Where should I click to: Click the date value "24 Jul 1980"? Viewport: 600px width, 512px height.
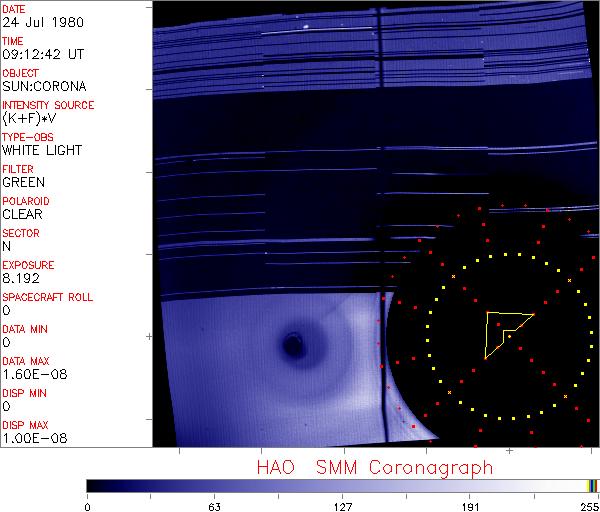pos(32,22)
